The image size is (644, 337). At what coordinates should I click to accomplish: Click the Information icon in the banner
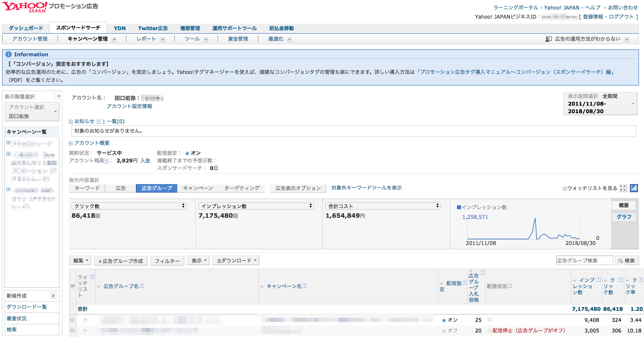8,54
